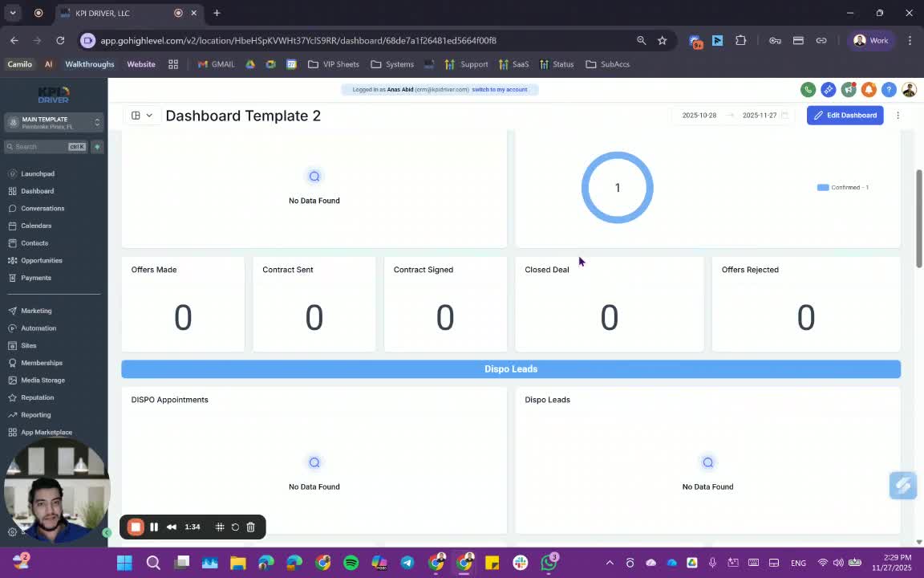Click the Sites icon in sidebar
This screenshot has width=924, height=578.
(12, 346)
